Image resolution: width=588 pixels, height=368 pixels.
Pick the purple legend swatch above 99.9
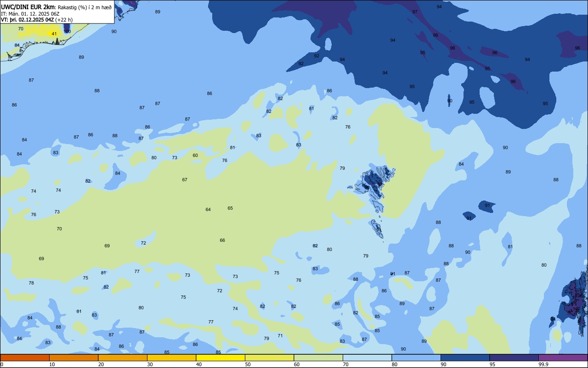563,357
